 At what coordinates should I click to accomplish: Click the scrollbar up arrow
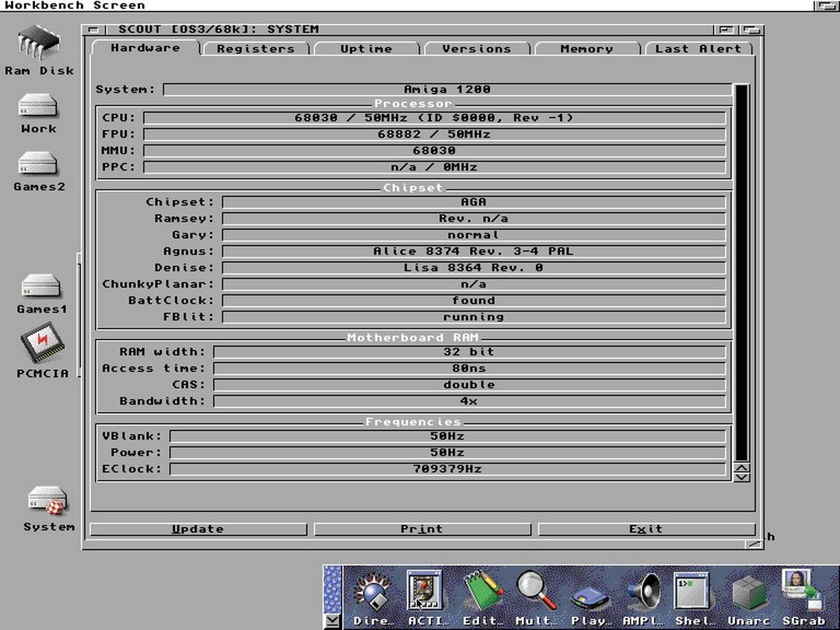[x=742, y=467]
